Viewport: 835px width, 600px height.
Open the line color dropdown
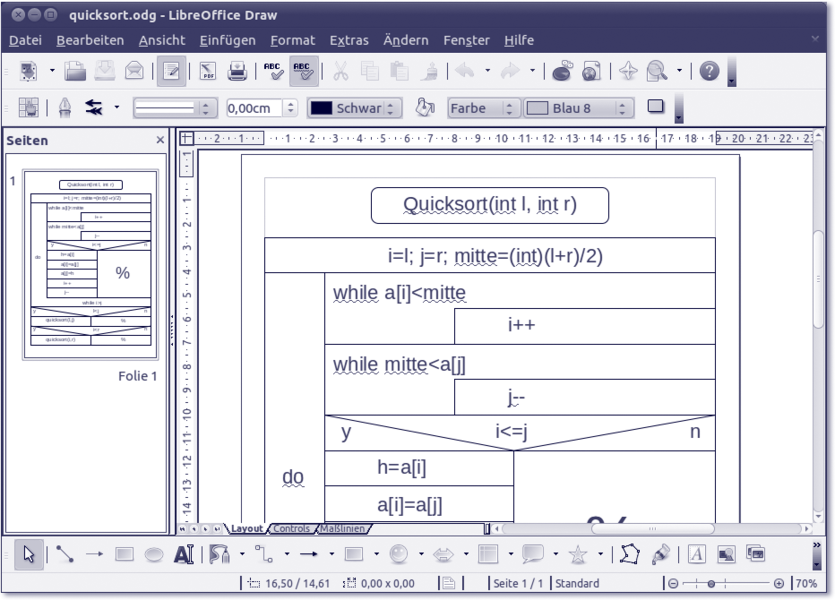[x=391, y=107]
